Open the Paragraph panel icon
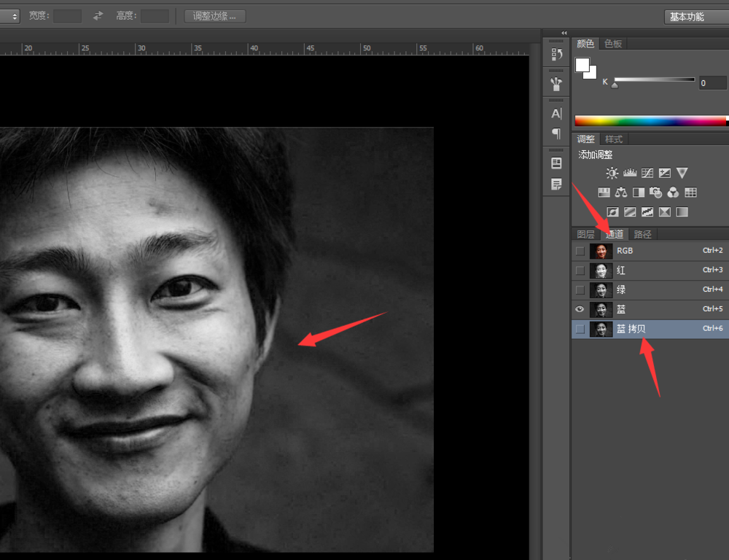Screen dimensions: 729x560 pos(556,133)
